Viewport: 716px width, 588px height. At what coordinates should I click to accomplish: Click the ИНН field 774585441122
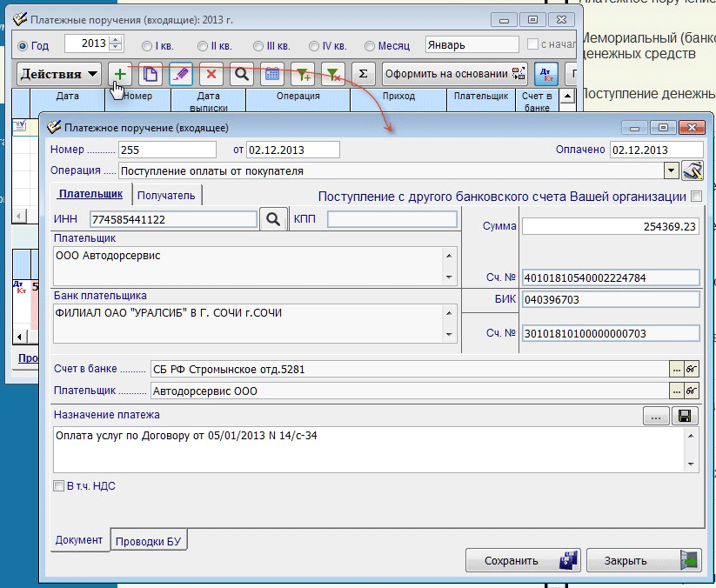point(173,219)
